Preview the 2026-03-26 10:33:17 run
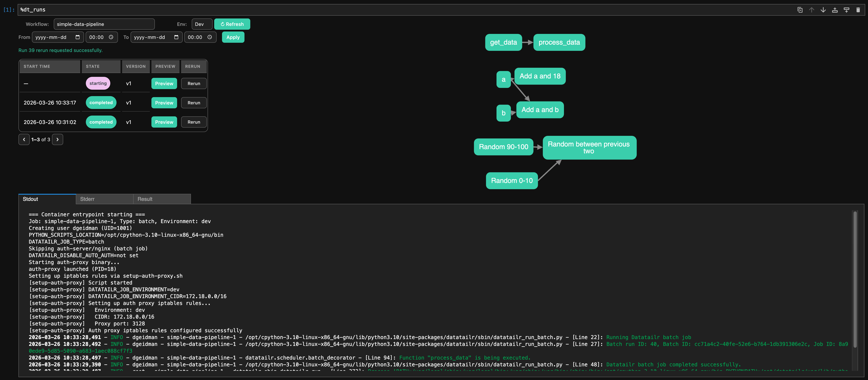868x380 pixels. (164, 103)
